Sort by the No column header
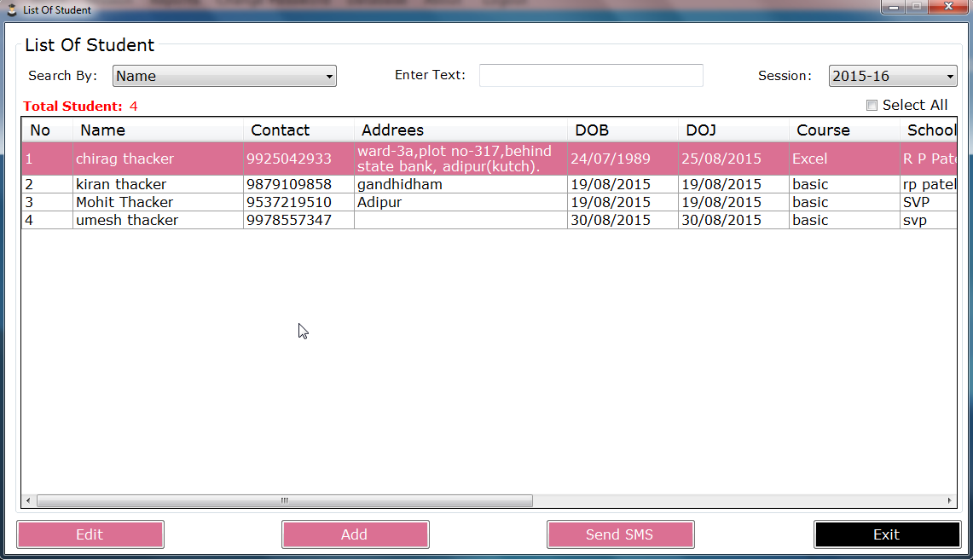The image size is (973, 560). pos(47,130)
